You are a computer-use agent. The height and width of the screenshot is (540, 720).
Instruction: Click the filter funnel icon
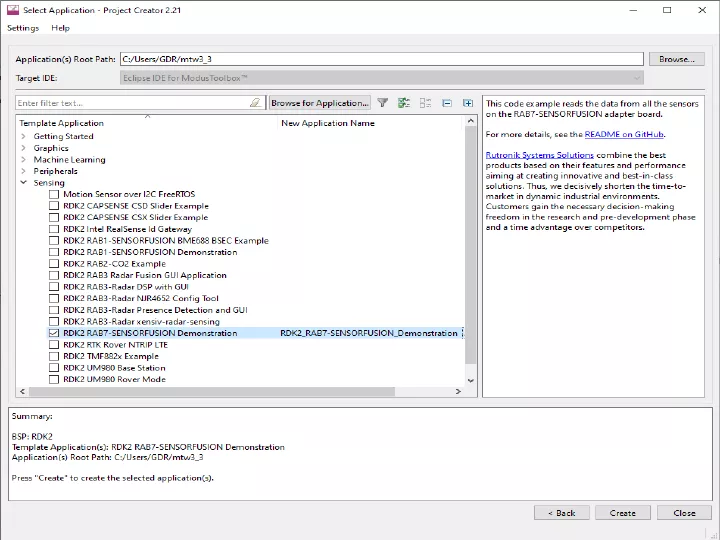point(382,103)
